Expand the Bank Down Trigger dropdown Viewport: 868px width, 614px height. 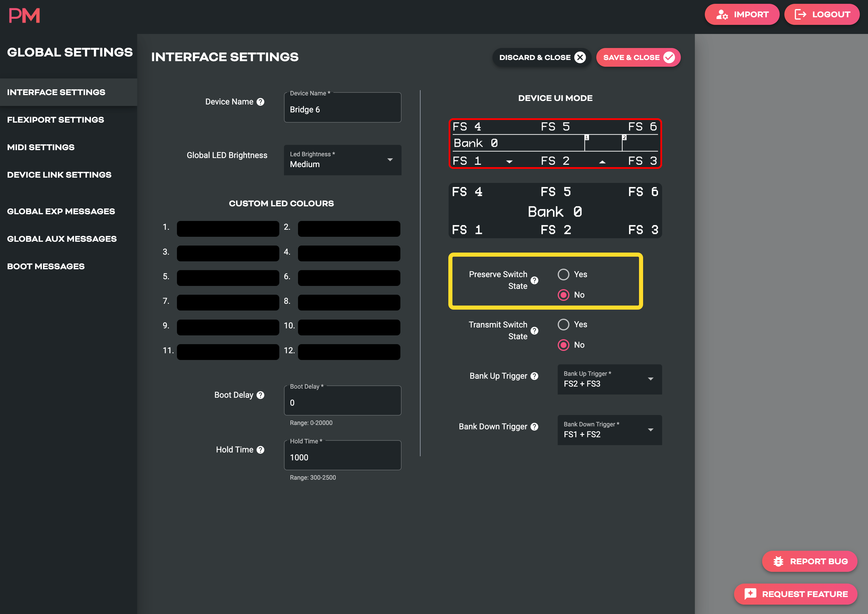click(651, 430)
